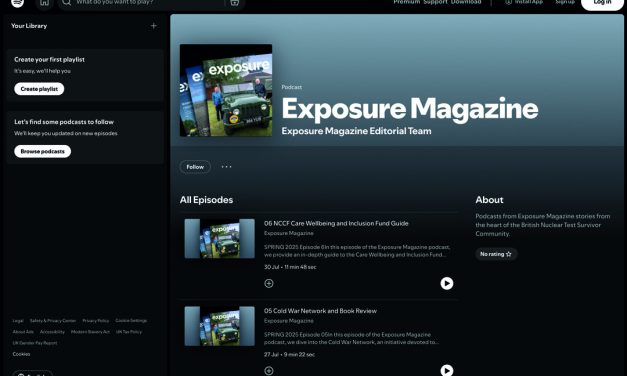Open episode '06 NCCF Care Wellbeing and Inclusion Fund Guide'

[336, 223]
